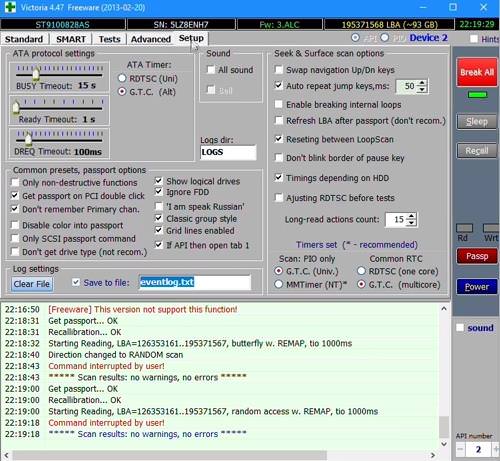Viewport: 500px width, 461px height.
Task: Click log horizontal scroll right arrow
Action: coord(433,455)
